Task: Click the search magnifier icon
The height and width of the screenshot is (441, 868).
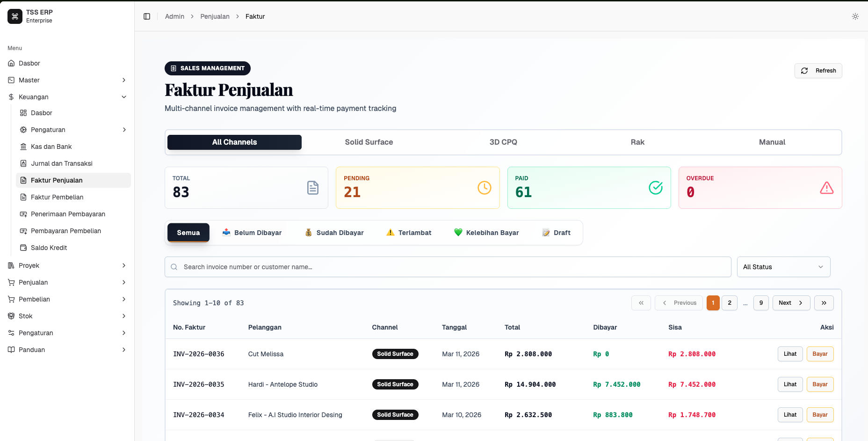Action: 174,266
